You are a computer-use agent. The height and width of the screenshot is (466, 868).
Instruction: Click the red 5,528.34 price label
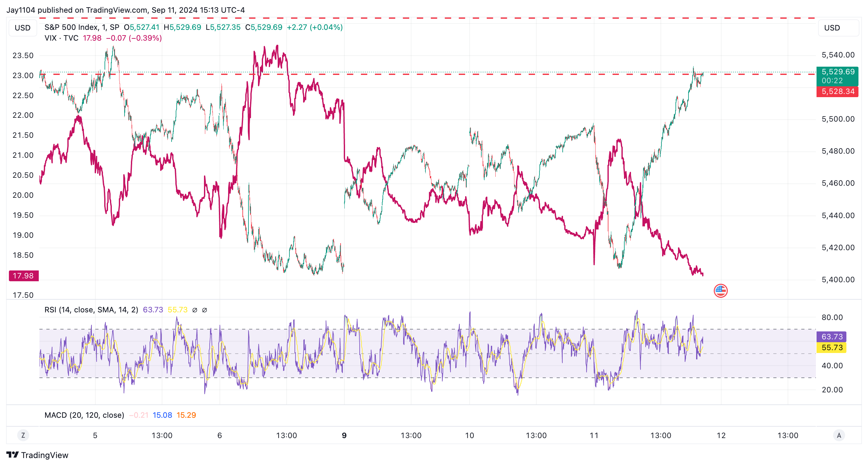(x=837, y=91)
